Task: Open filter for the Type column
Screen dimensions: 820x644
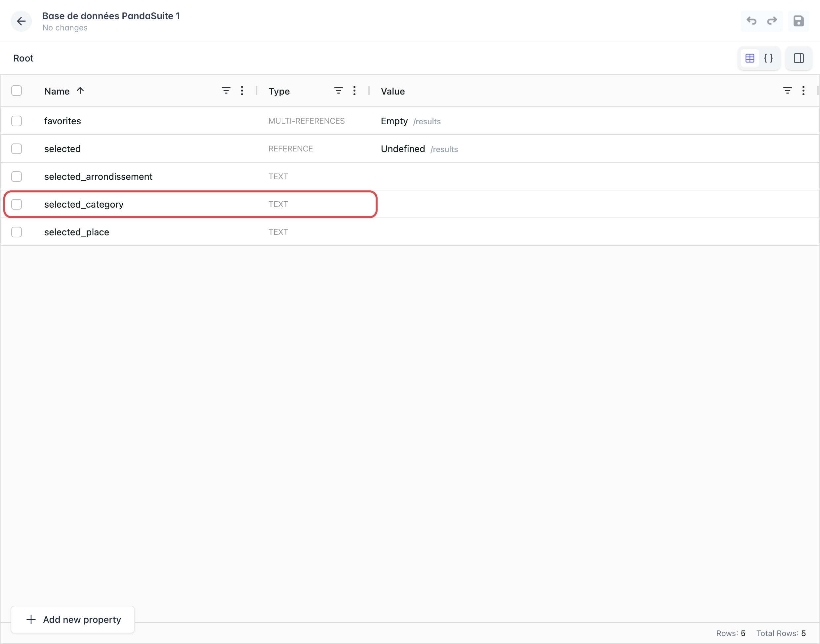Action: click(x=339, y=91)
